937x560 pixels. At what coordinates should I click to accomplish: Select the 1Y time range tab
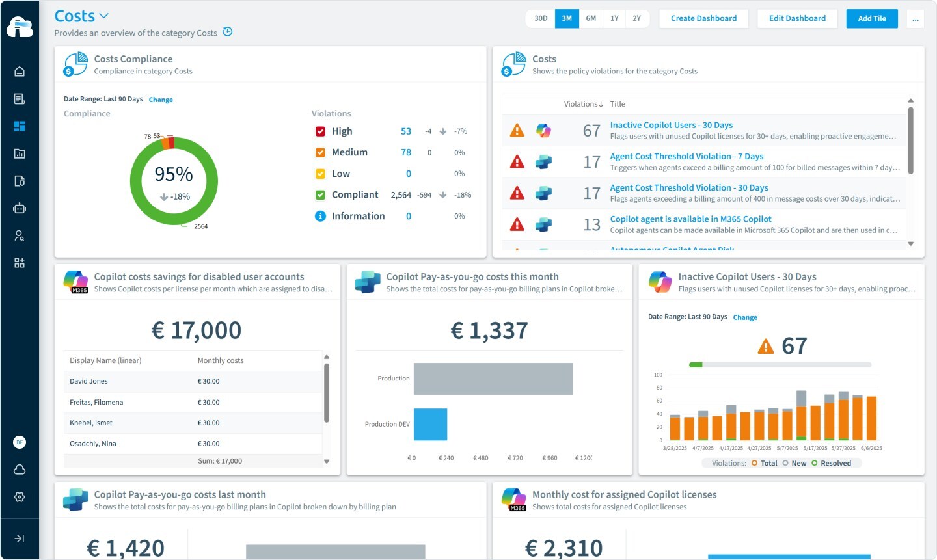point(614,19)
